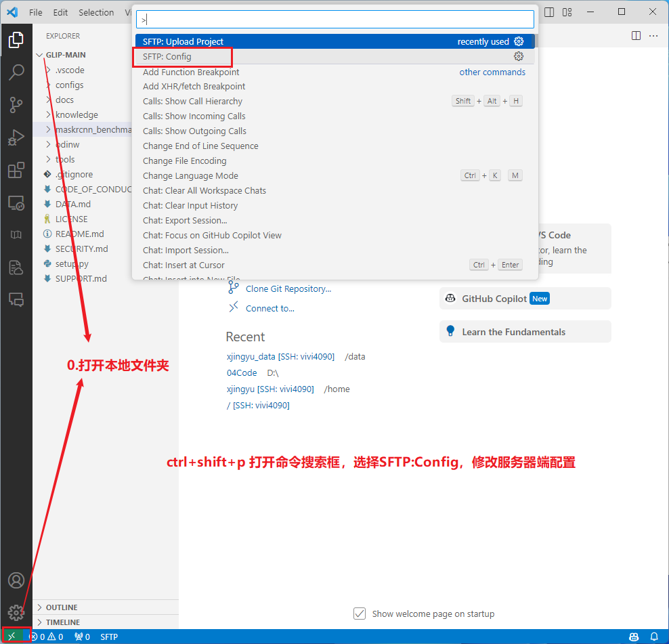Focus the command palette input field
Screen dimensions: 669x644
coord(335,20)
